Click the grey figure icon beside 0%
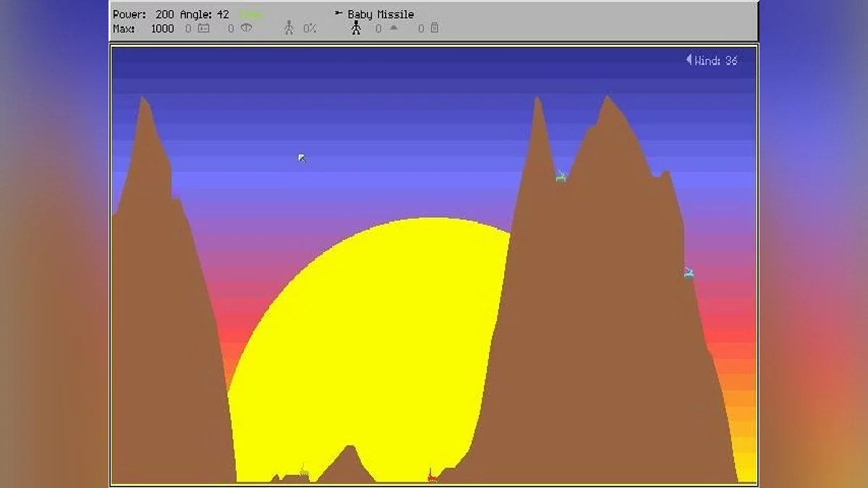This screenshot has height=488, width=868. [289, 28]
